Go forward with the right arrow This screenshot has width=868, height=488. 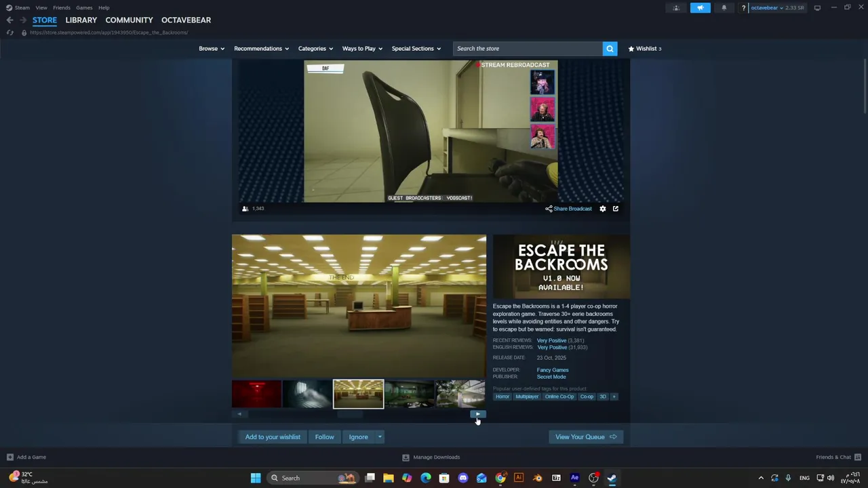pyautogui.click(x=22, y=20)
